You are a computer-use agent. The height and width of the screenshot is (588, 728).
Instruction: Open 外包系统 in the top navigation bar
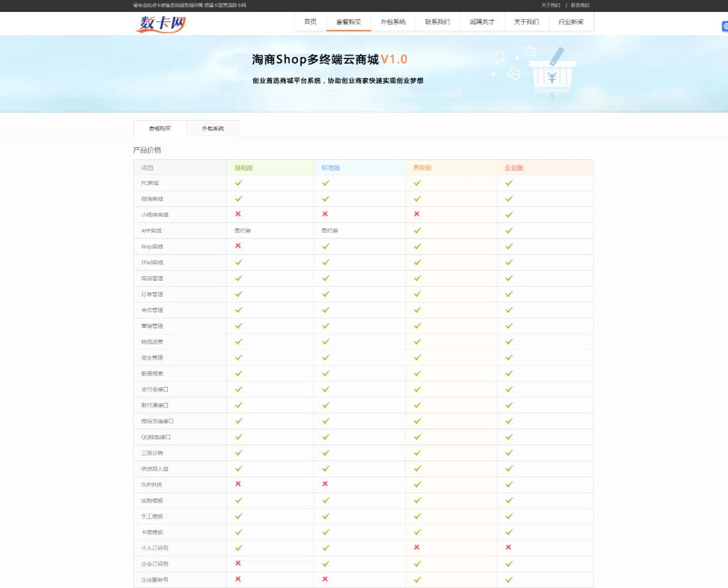click(393, 22)
